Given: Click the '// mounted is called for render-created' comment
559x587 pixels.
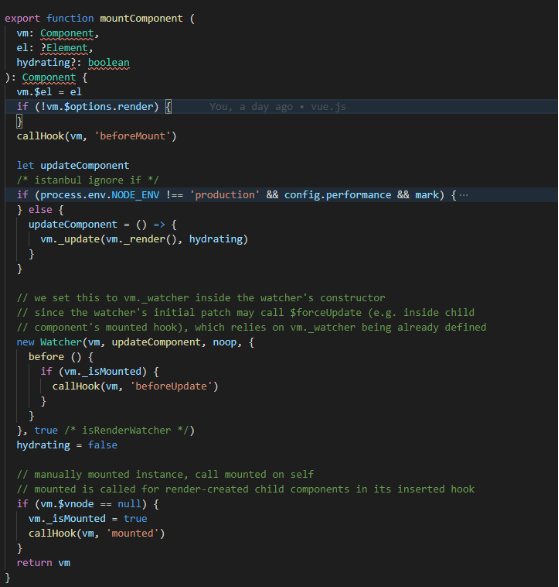Looking at the screenshot, I should [x=245, y=489].
